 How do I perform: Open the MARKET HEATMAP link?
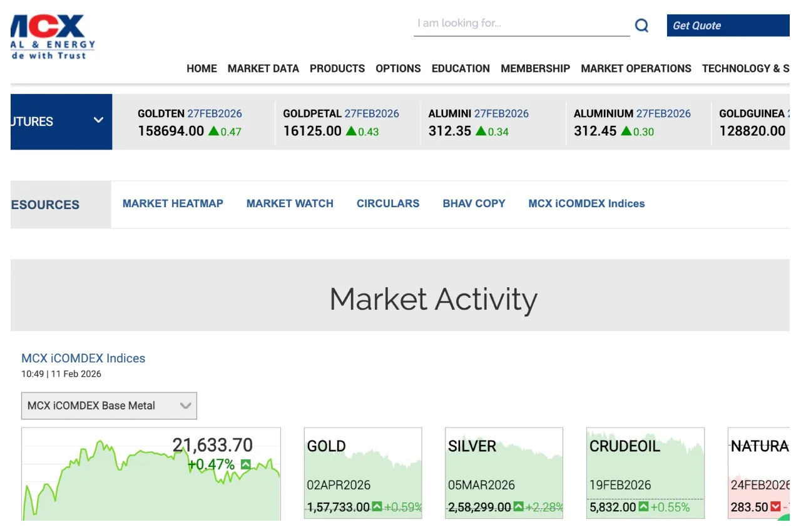[x=173, y=203]
